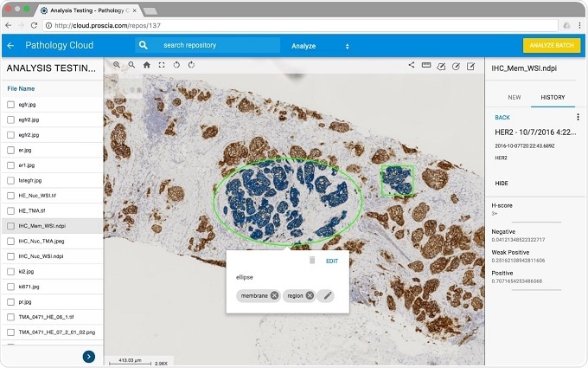The height and width of the screenshot is (368, 588).
Task: Expand the file list with arrow button
Action: pyautogui.click(x=89, y=356)
